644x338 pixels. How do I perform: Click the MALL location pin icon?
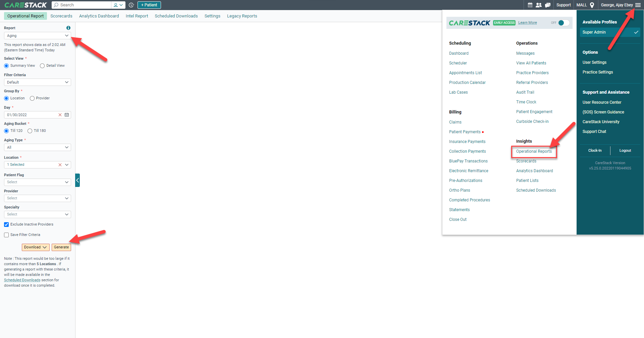click(591, 5)
